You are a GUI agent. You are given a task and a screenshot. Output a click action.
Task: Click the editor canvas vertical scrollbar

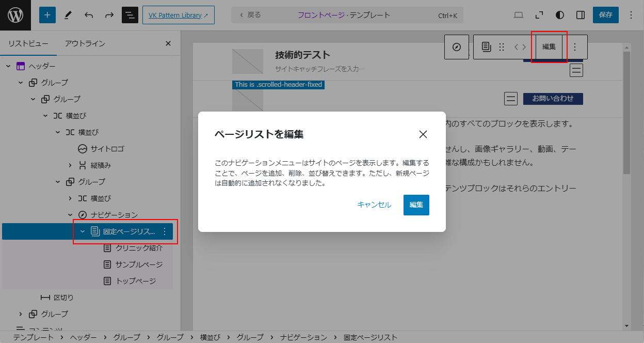pos(626,155)
